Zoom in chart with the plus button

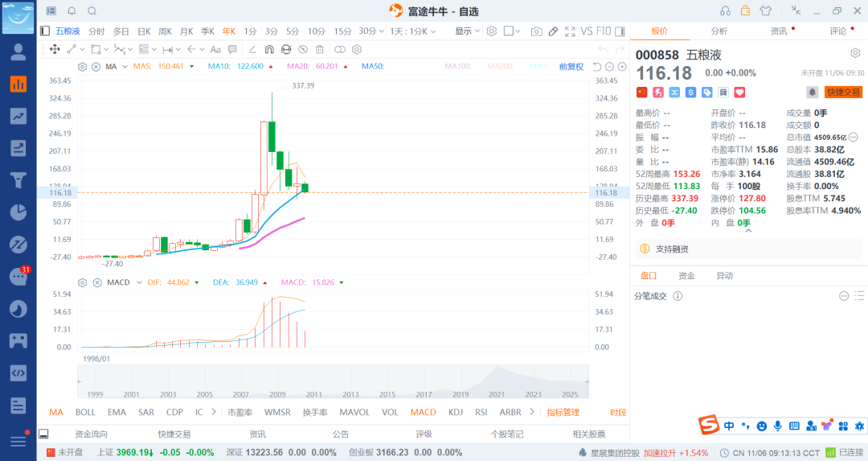click(x=622, y=67)
